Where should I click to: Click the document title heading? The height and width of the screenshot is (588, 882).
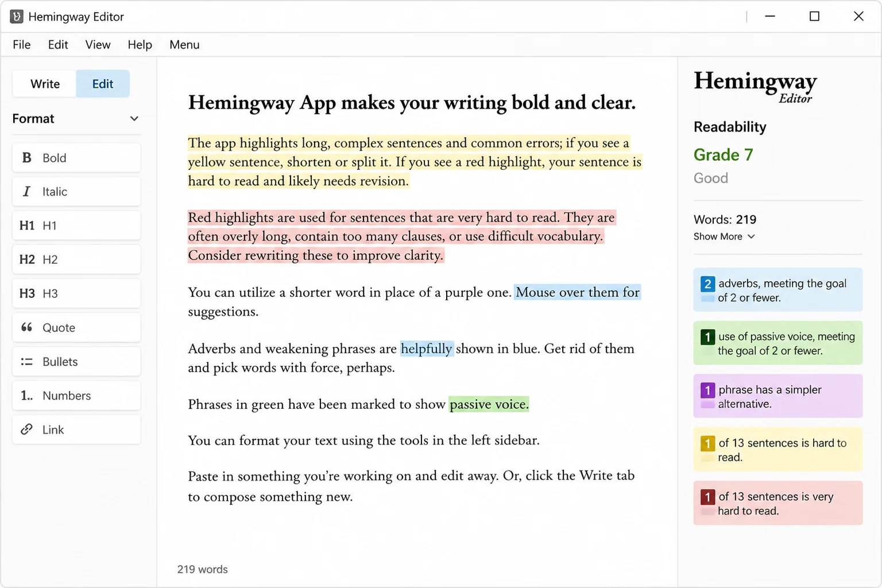tap(412, 103)
